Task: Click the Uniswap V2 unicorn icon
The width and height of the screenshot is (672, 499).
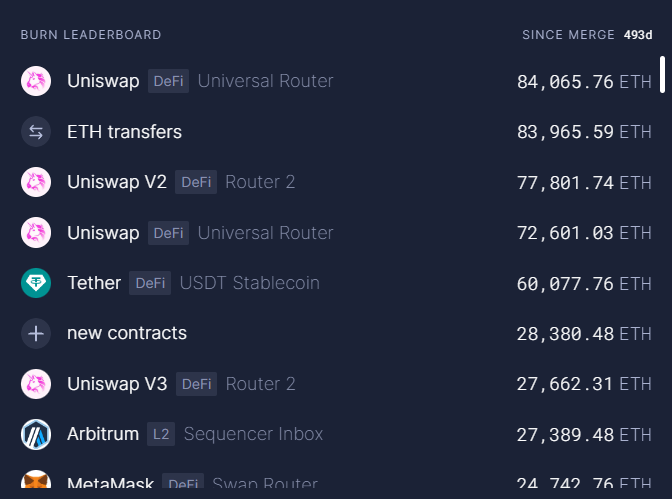Action: [36, 182]
